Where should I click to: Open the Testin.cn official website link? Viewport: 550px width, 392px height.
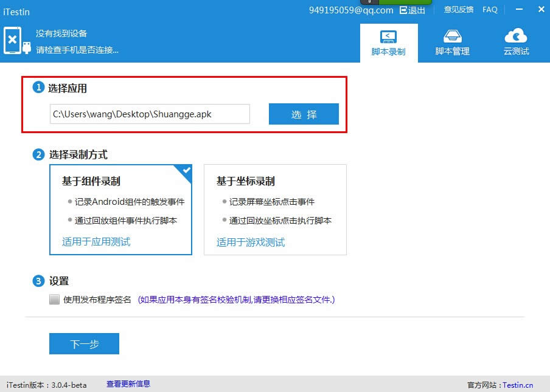point(518,385)
